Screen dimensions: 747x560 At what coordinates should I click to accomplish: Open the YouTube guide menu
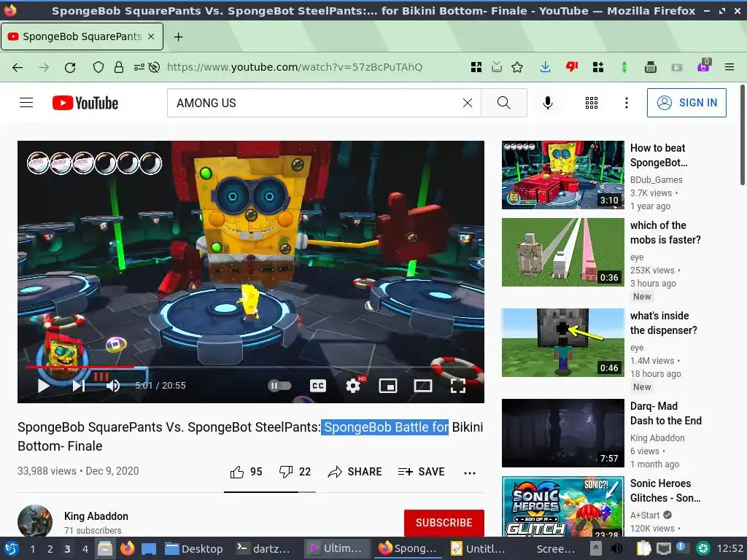pos(26,103)
